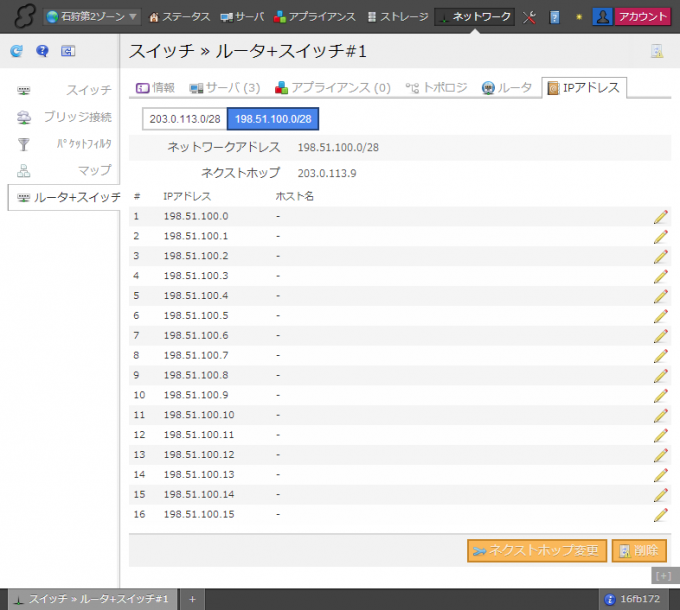
Task: Open the アカウント account menu
Action: click(632, 17)
